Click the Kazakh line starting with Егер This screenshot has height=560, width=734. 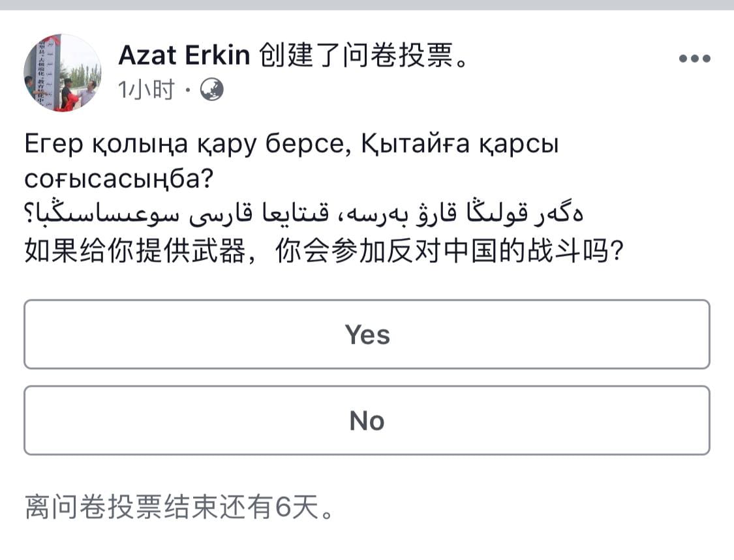pyautogui.click(x=291, y=144)
